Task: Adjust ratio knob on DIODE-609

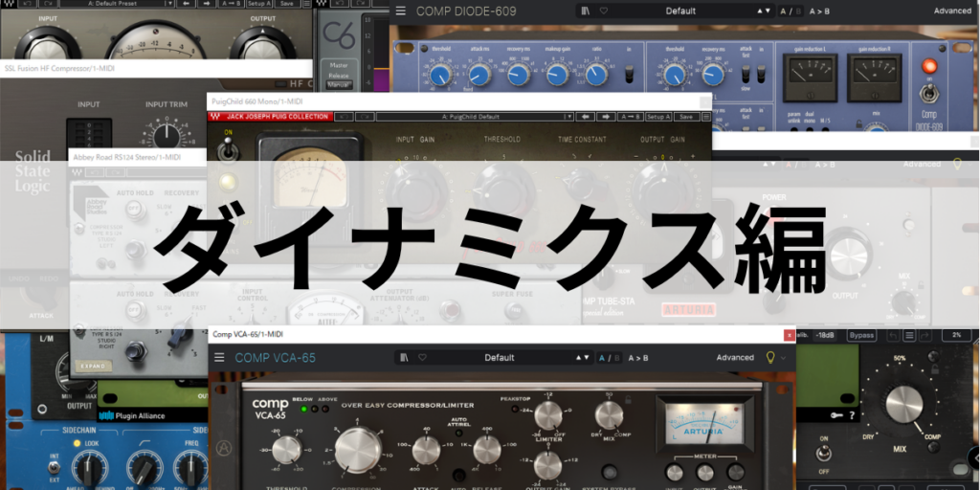Action: point(596,75)
